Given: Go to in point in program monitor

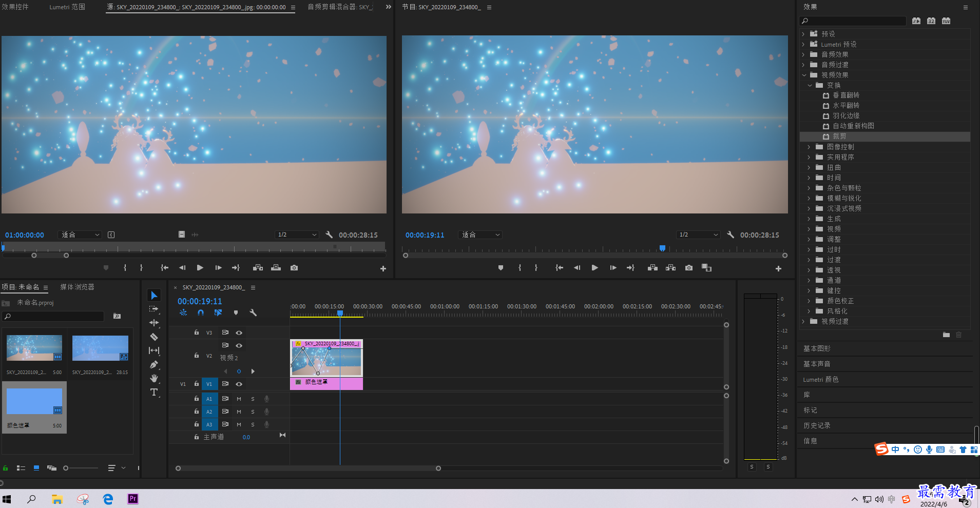Looking at the screenshot, I should [559, 268].
